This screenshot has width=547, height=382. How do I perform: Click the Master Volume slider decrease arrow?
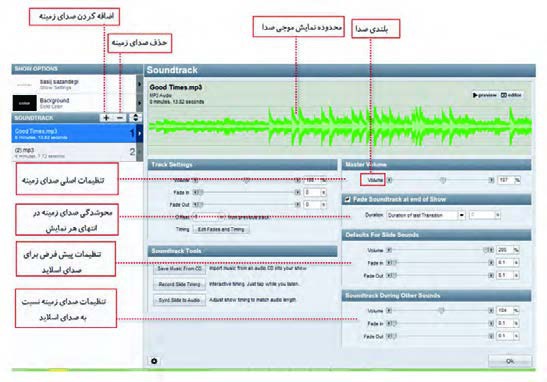tap(390, 180)
